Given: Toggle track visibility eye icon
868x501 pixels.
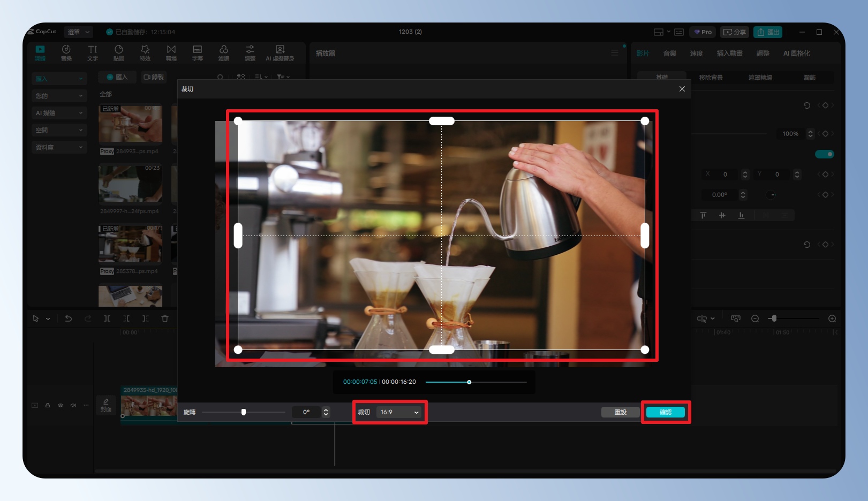Looking at the screenshot, I should click(61, 405).
